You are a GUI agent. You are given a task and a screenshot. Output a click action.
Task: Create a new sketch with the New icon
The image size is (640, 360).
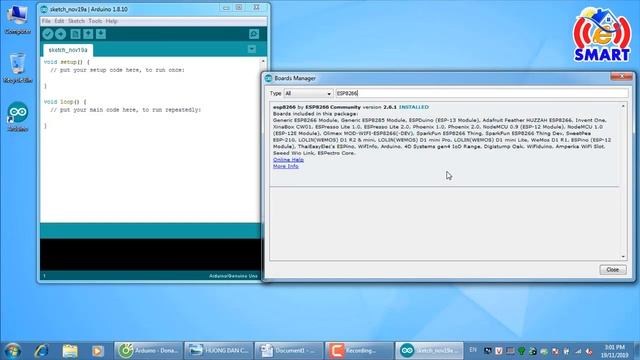click(x=75, y=34)
